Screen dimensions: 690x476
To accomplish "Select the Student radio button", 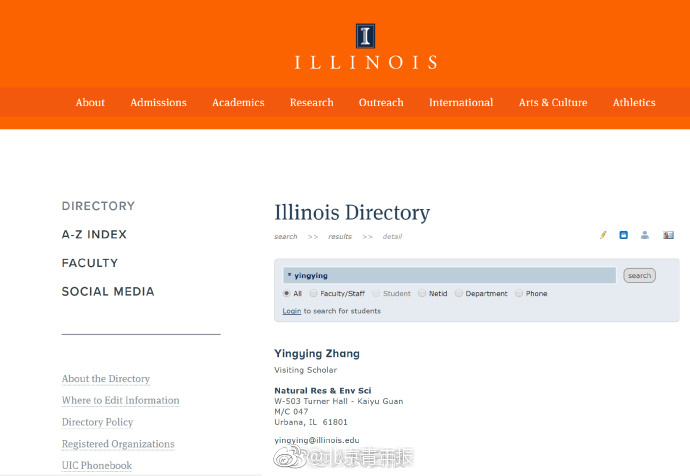I will point(376,293).
